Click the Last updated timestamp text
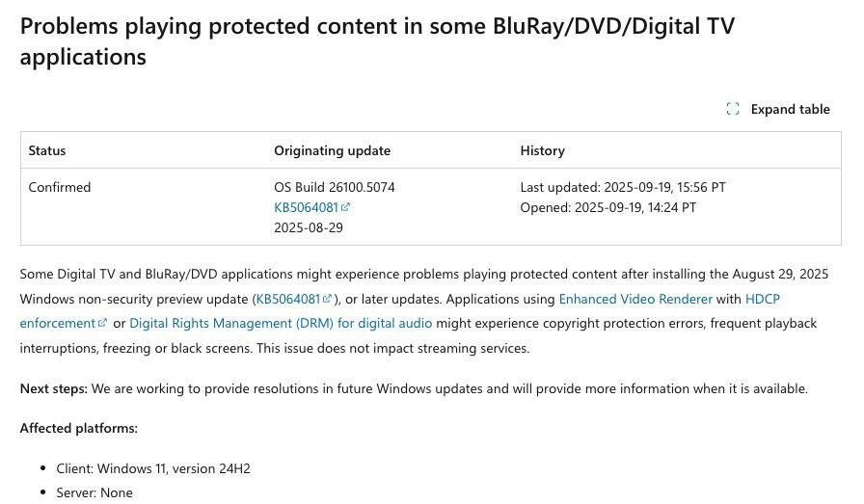Viewport: 864px width, 504px height. 623,187
